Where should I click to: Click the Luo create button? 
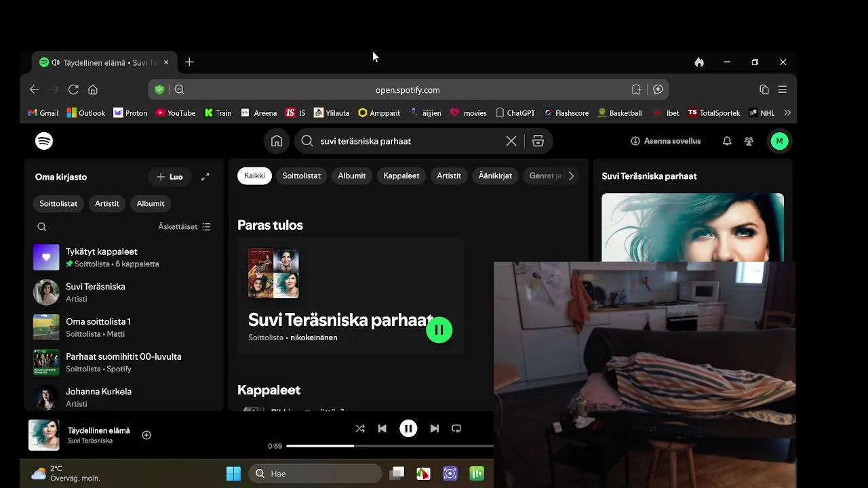[x=170, y=177]
